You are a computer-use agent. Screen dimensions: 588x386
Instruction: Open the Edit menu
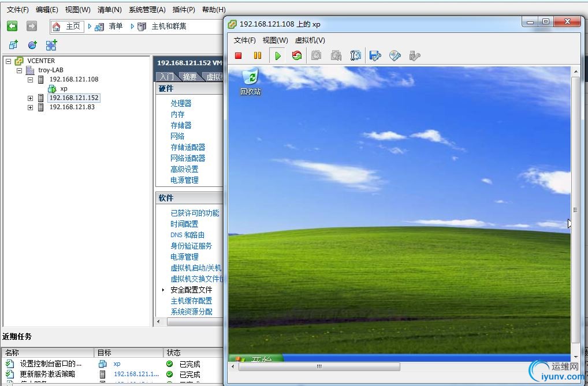pos(47,10)
